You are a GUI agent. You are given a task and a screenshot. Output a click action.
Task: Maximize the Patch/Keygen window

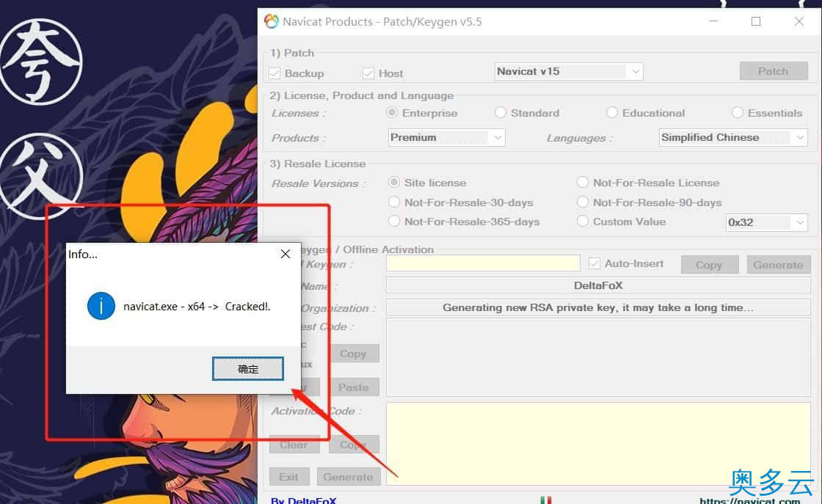(755, 21)
